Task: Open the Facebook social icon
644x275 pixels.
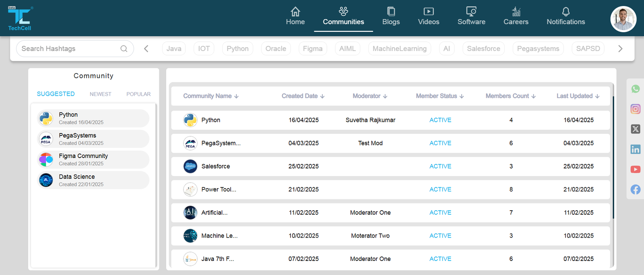Action: [x=635, y=189]
